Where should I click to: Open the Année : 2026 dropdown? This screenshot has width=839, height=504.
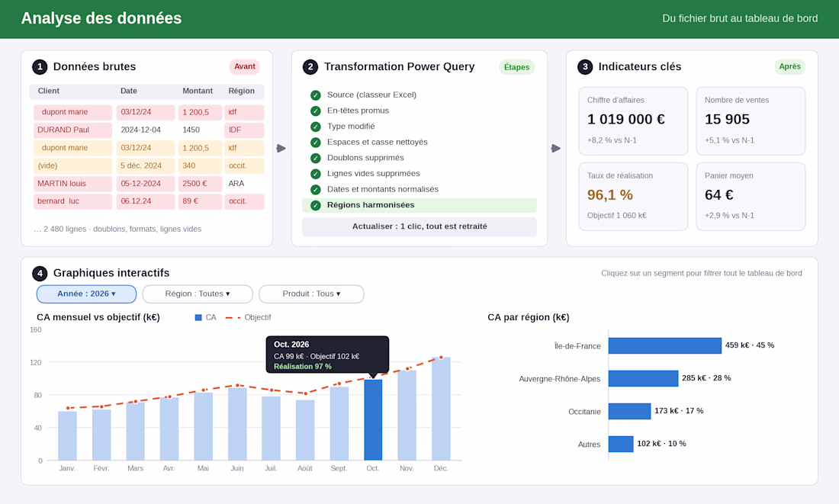[86, 294]
